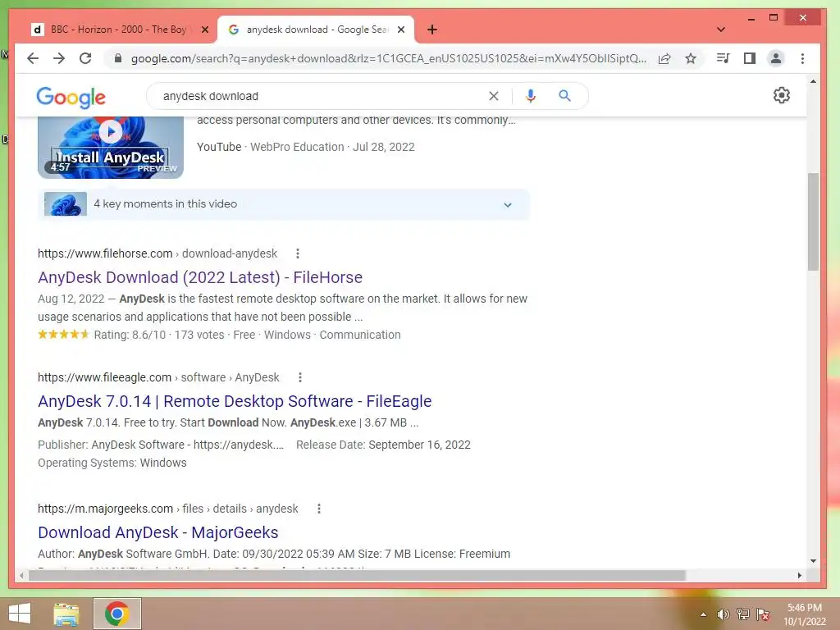Open the Chrome three-dot menu

802,58
